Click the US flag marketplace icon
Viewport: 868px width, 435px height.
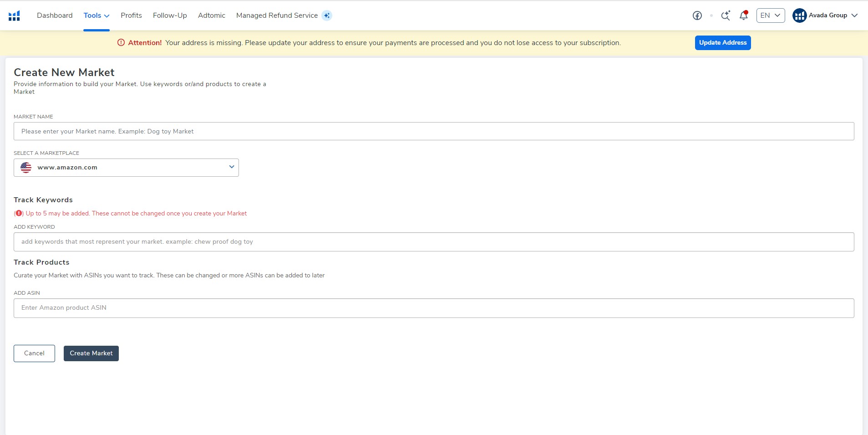[26, 168]
